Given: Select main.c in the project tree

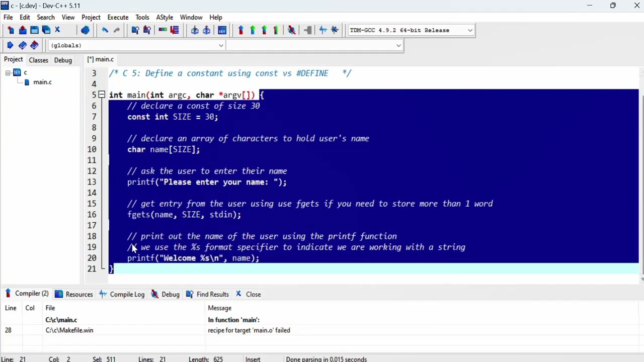Looking at the screenshot, I should point(42,82).
